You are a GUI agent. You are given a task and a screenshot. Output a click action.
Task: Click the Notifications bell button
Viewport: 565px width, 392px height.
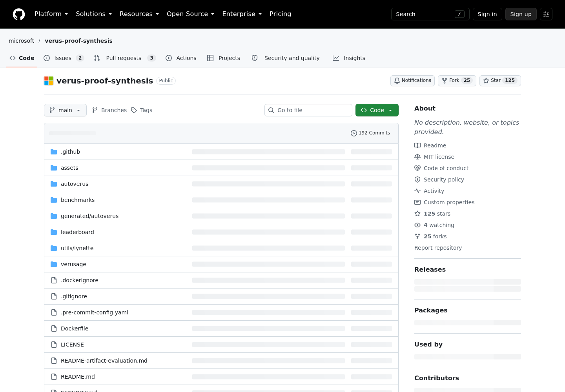412,80
